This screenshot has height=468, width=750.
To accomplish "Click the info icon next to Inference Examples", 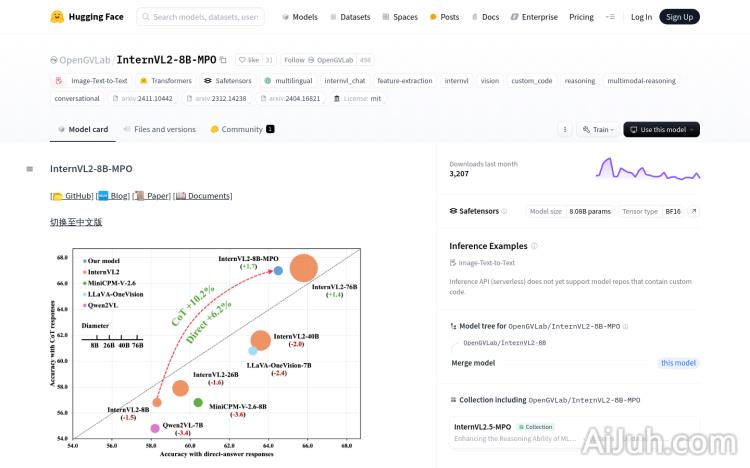I will click(534, 246).
